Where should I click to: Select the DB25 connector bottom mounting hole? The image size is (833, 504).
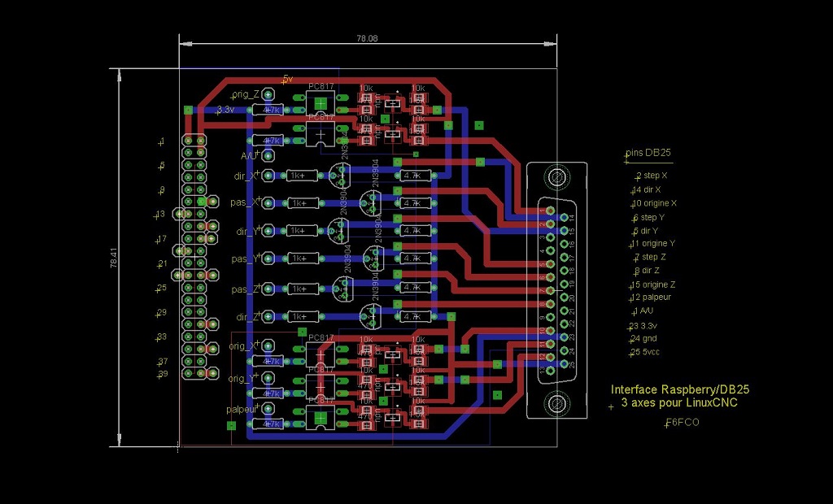pyautogui.click(x=556, y=404)
